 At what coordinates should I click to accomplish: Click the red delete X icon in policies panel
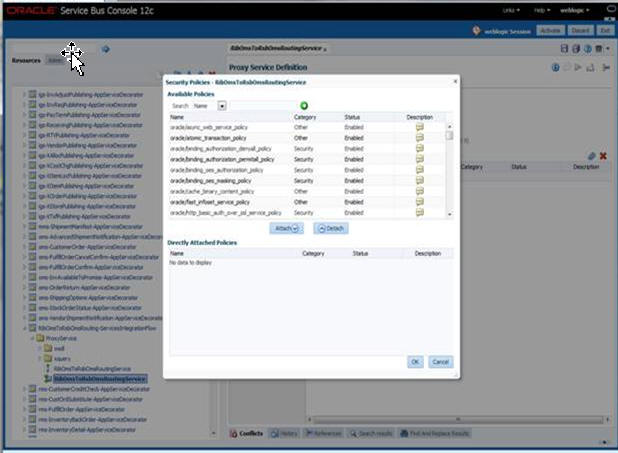(603, 156)
